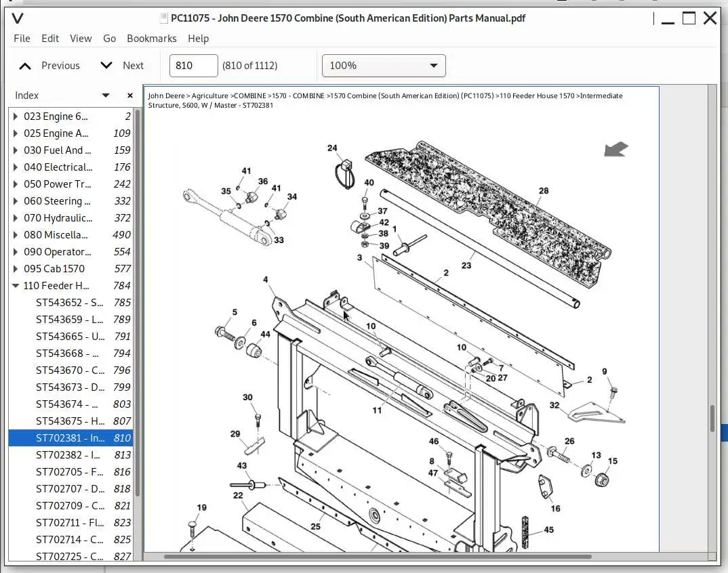Viewport: 728px width, 573px height.
Task: Go to ST543668 entry on page 794
Action: [x=70, y=353]
